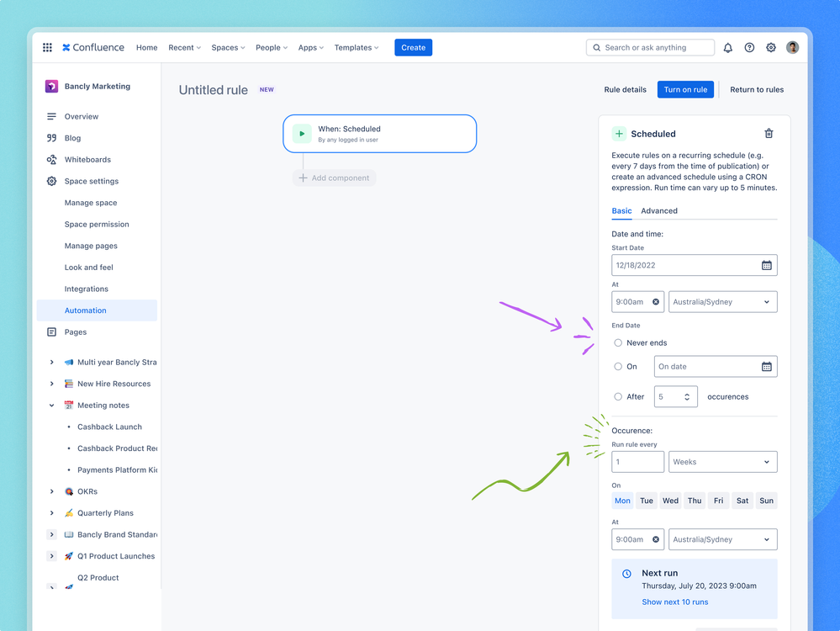Select the On date radio button
Screen dimensions: 840x631
point(618,367)
